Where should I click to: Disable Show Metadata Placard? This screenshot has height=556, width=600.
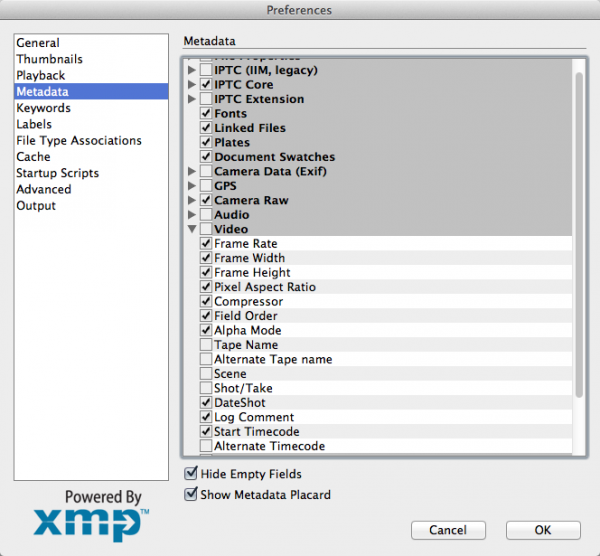click(x=191, y=494)
